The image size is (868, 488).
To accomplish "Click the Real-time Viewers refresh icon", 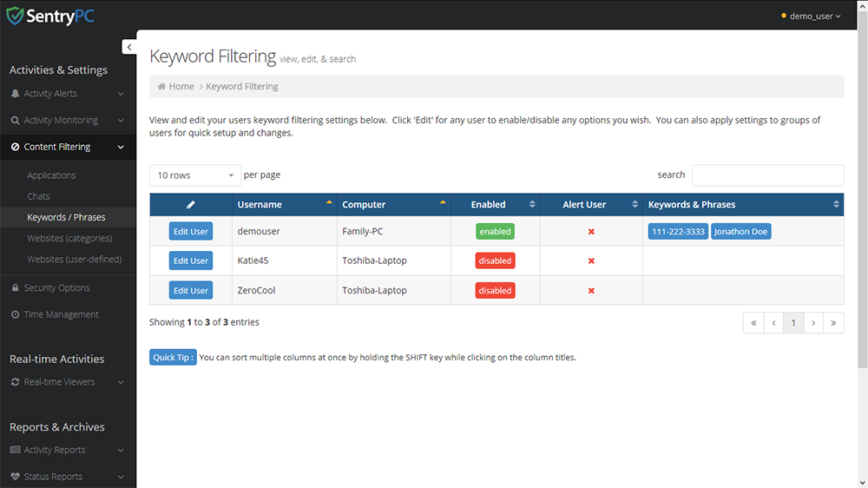I will coord(15,382).
